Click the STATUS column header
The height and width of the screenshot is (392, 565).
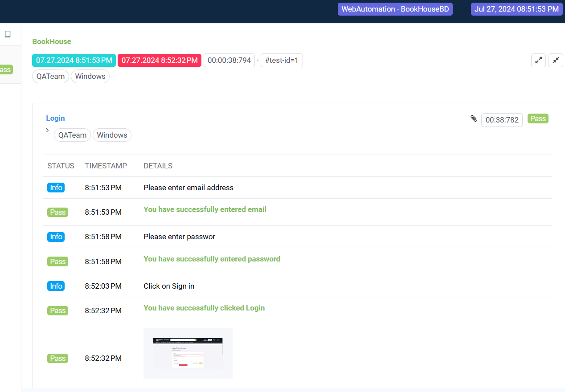[61, 166]
